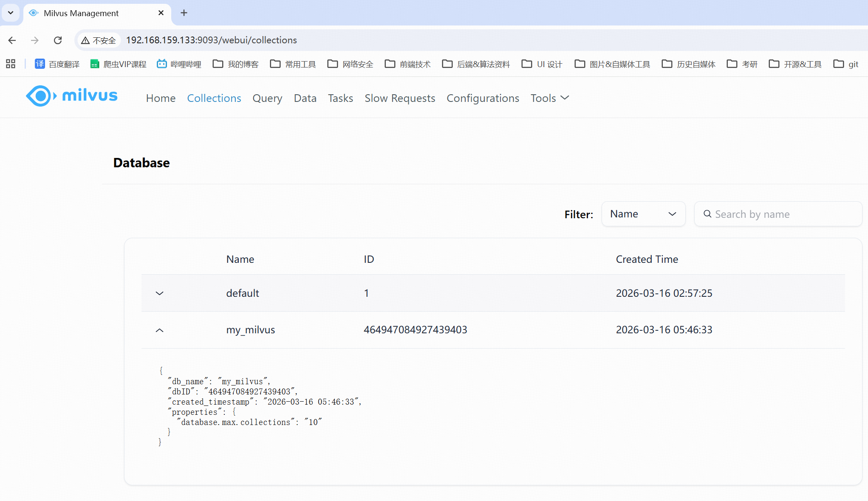868x501 pixels.
Task: Click the Search by name field
Action: click(x=782, y=214)
